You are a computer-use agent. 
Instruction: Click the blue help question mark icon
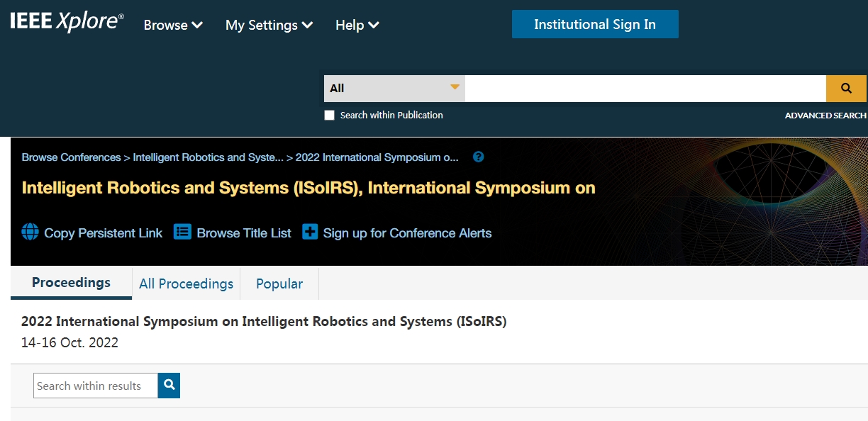[478, 157]
